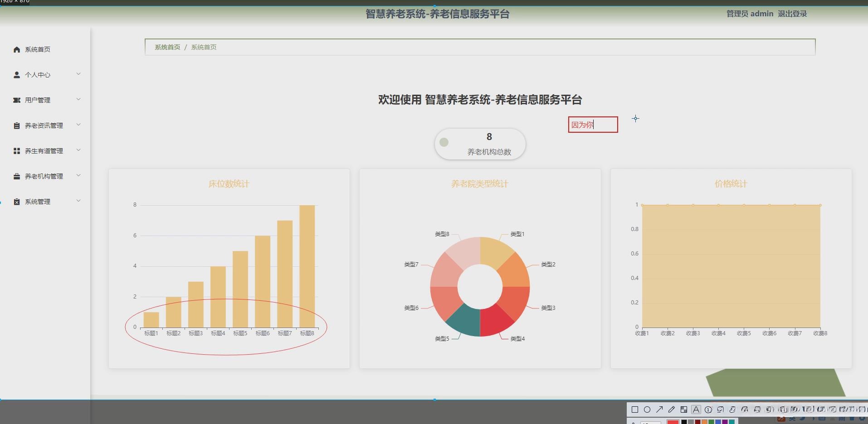Click the 标题3 axis label
Image resolution: width=868 pixels, height=424 pixels.
[x=195, y=333]
